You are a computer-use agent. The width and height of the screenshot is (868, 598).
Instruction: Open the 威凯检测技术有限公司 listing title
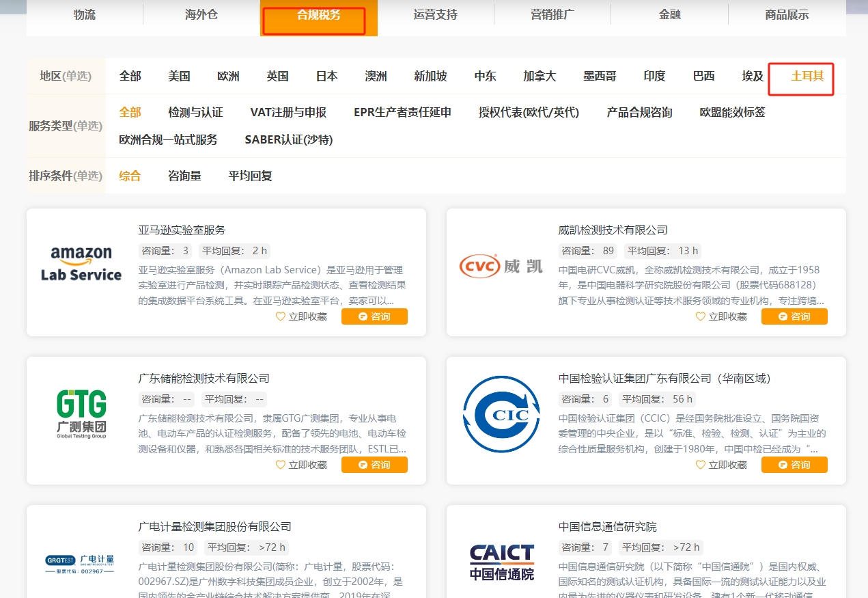(x=613, y=230)
